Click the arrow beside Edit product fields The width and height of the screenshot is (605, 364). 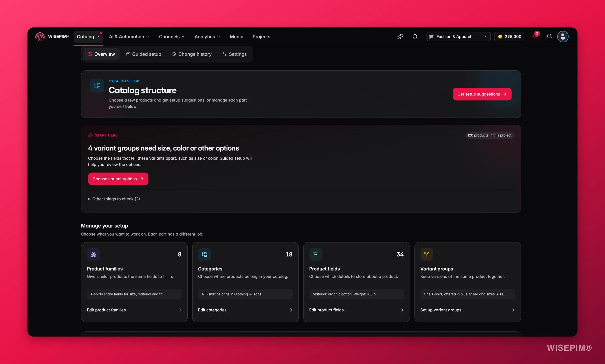point(402,310)
